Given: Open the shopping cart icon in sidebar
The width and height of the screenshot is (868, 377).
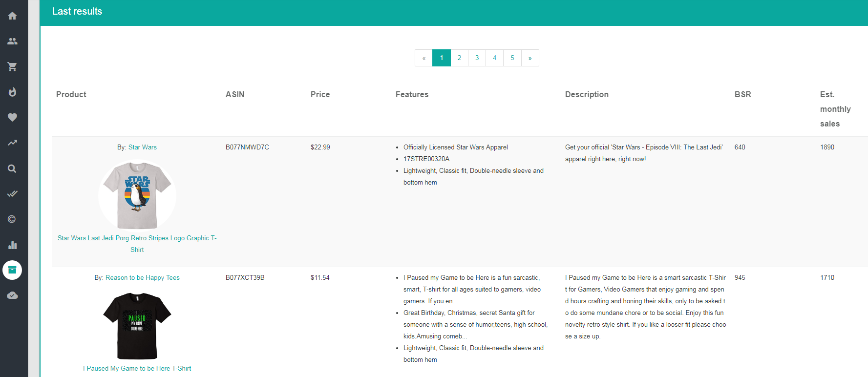Looking at the screenshot, I should pyautogui.click(x=12, y=66).
